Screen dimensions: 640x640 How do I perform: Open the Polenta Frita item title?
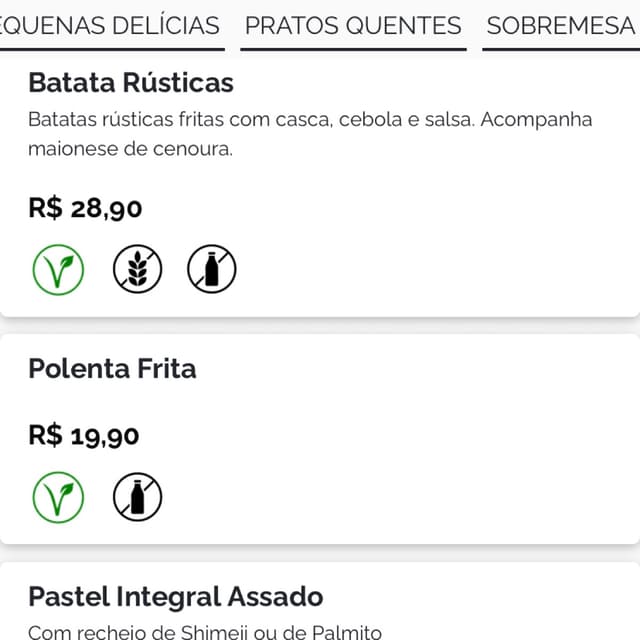click(x=112, y=369)
